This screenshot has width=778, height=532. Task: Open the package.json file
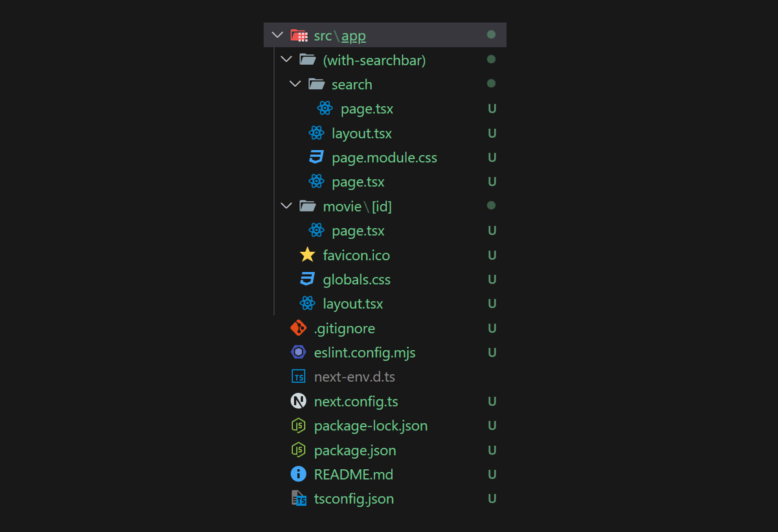(x=355, y=450)
